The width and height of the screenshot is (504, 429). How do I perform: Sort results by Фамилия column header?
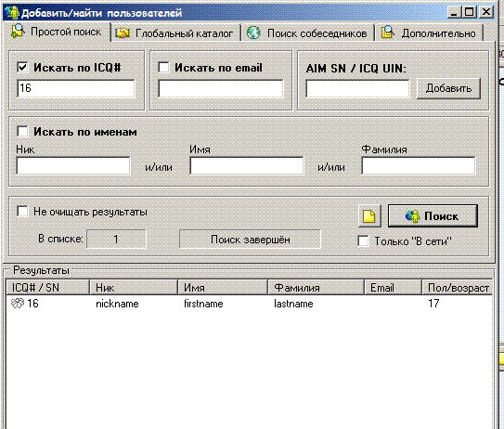[x=317, y=287]
